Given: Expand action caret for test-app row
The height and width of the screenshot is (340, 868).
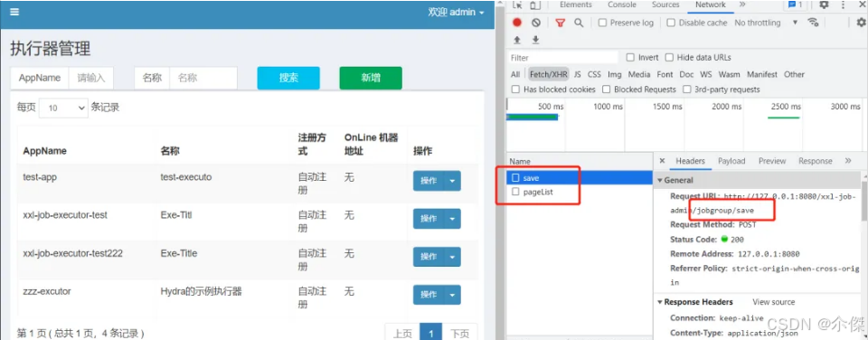Looking at the screenshot, I should pyautogui.click(x=452, y=181).
